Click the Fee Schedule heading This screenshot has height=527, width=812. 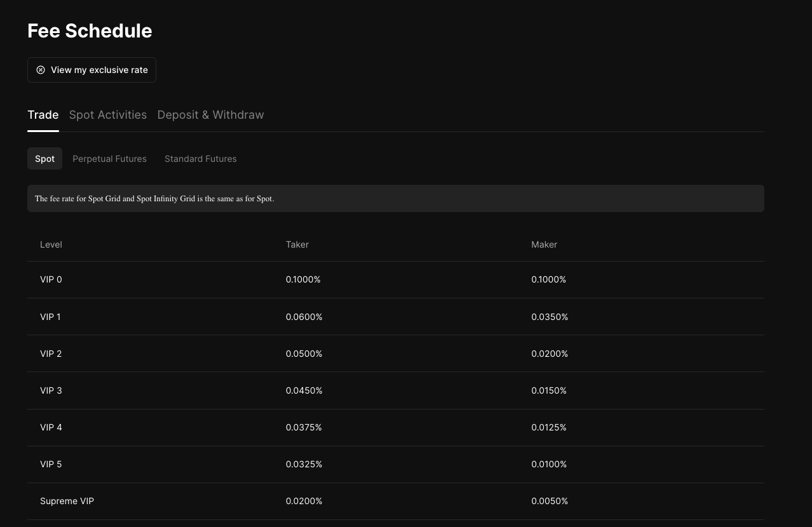pyautogui.click(x=90, y=30)
